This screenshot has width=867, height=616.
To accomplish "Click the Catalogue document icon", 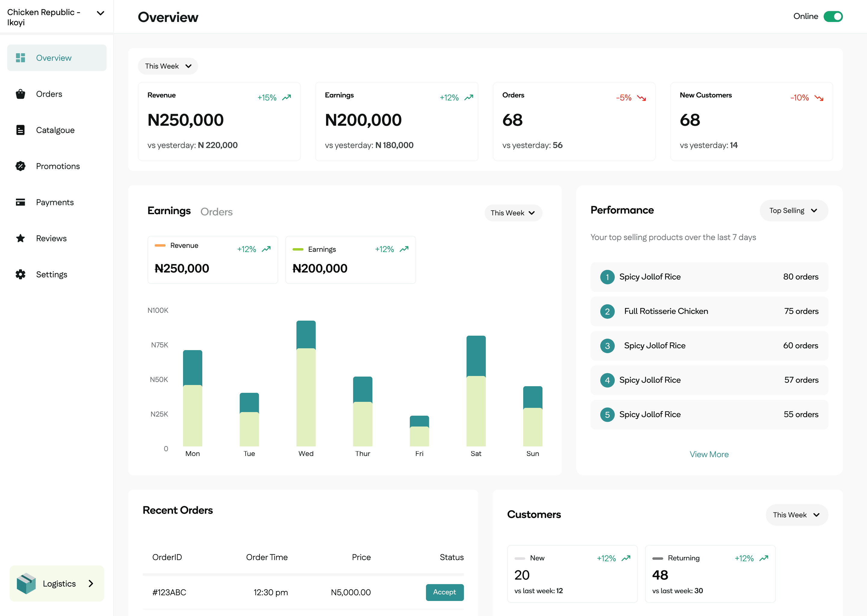I will coord(20,130).
